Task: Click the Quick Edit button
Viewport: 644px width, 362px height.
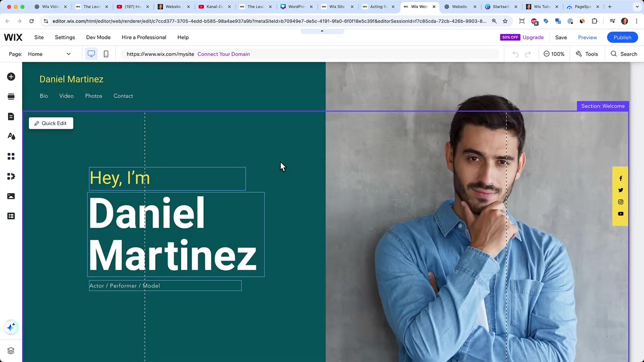Action: 51,123
